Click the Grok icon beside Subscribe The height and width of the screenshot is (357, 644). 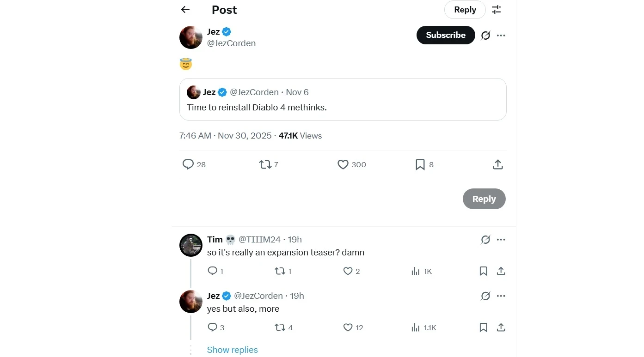[x=485, y=36]
